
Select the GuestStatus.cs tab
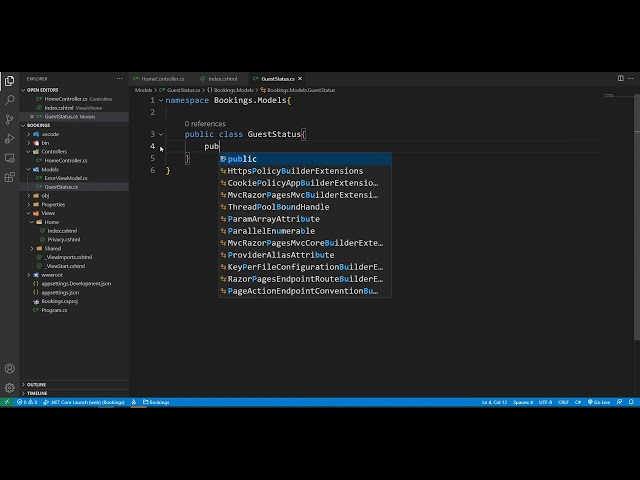(278, 79)
